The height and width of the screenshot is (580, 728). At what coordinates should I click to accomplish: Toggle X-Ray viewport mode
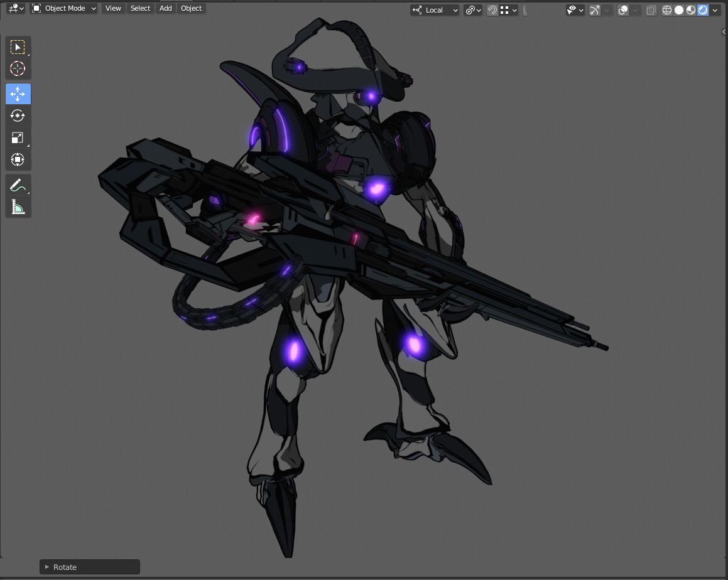(651, 10)
